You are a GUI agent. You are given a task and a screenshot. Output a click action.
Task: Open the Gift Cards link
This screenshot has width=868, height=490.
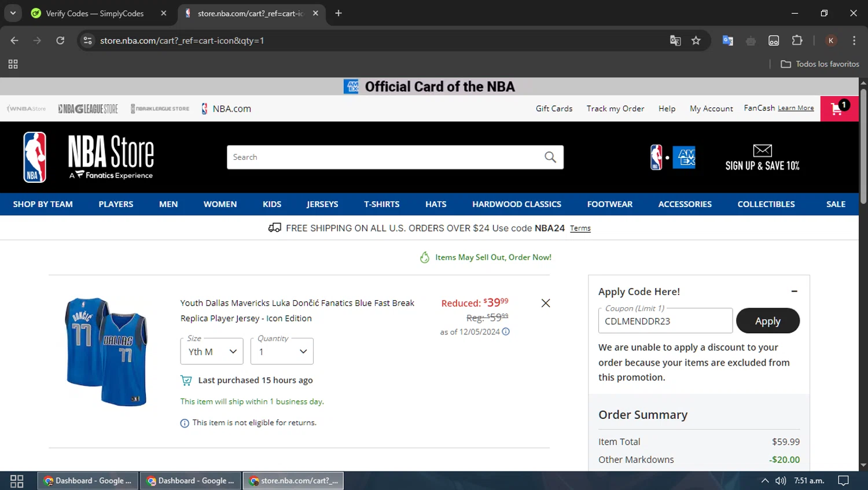tap(554, 109)
